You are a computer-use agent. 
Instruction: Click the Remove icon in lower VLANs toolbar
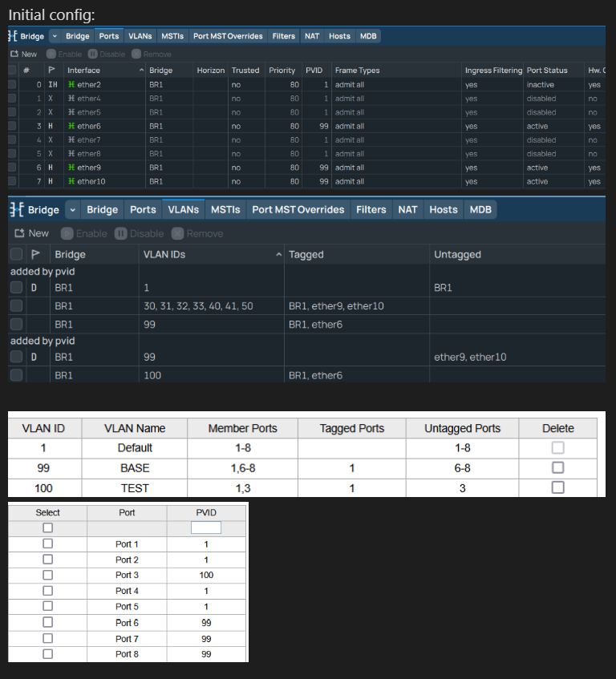(177, 233)
